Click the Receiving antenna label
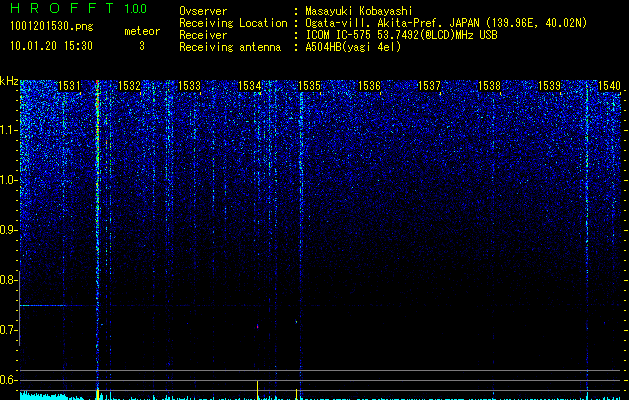 click(x=230, y=47)
